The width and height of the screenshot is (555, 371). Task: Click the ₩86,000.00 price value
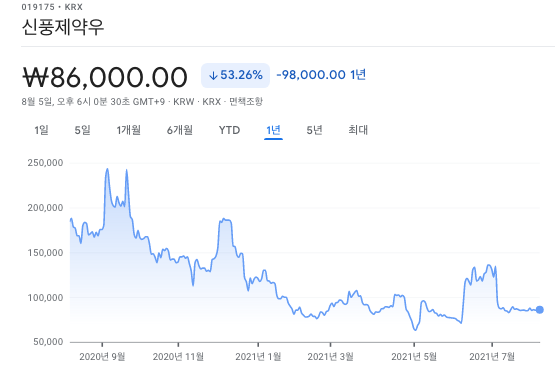click(x=105, y=77)
